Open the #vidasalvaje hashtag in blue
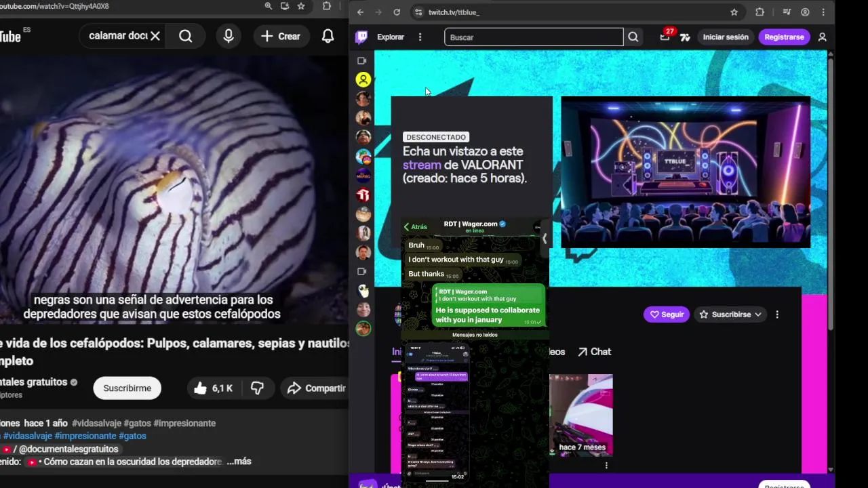Screen dimensions: 868x488 [27, 436]
